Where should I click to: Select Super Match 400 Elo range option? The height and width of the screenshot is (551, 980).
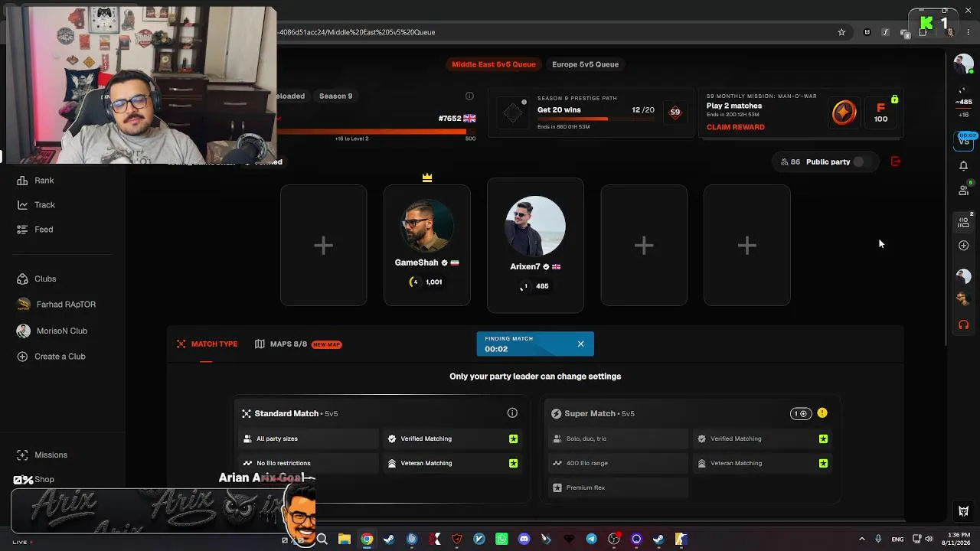618,464
